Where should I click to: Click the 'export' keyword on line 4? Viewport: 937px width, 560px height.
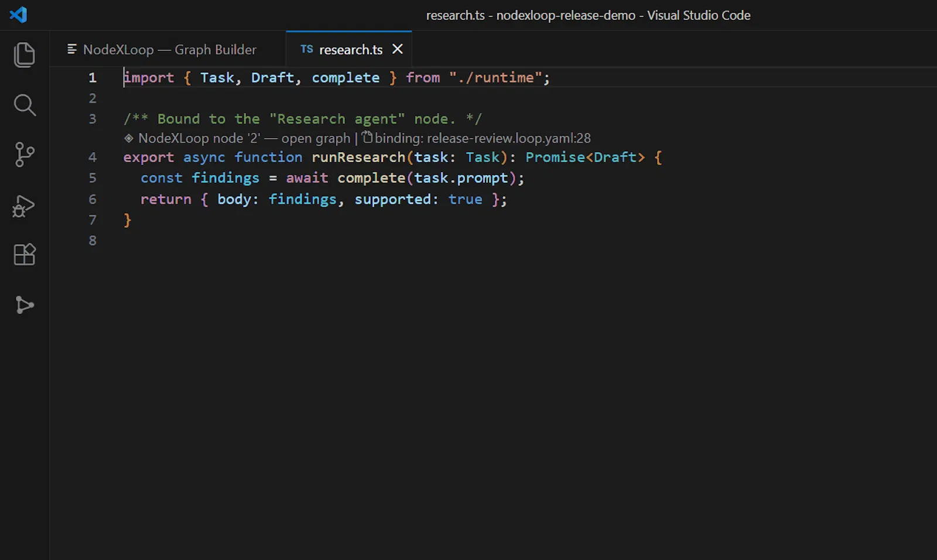[x=148, y=157]
